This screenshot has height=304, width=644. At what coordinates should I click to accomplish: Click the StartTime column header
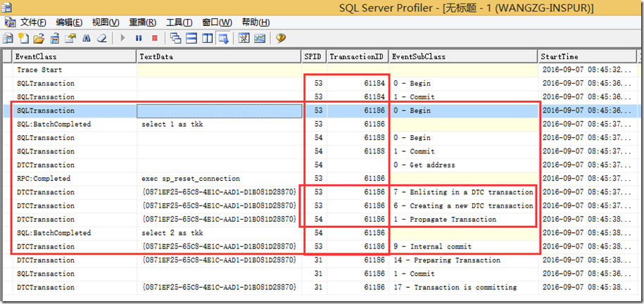(x=587, y=56)
